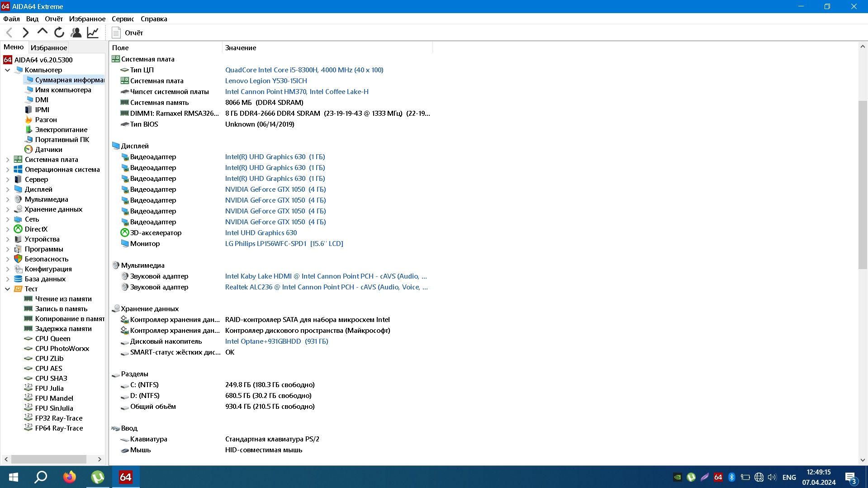Expand the Системная плата tree node

point(7,160)
